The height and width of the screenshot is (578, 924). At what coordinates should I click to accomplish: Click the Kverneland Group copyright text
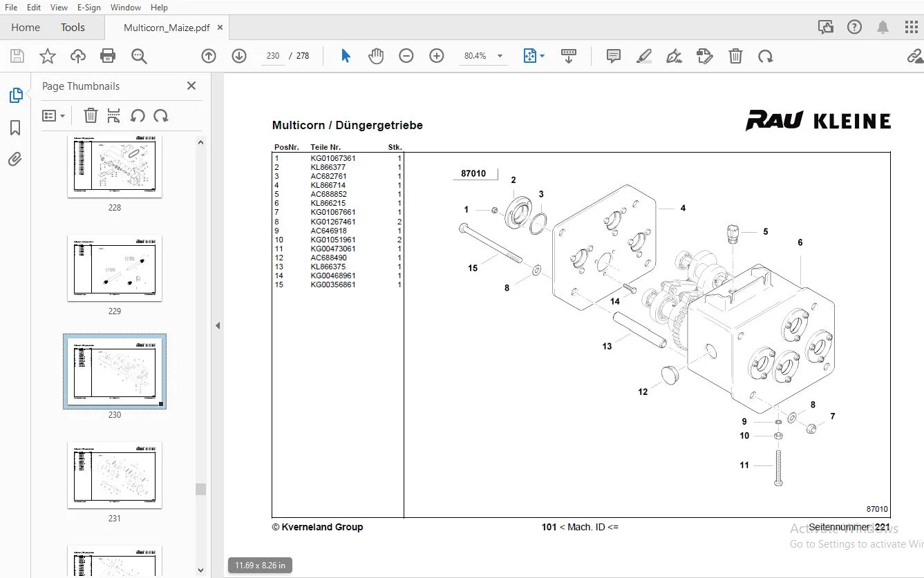(x=317, y=527)
